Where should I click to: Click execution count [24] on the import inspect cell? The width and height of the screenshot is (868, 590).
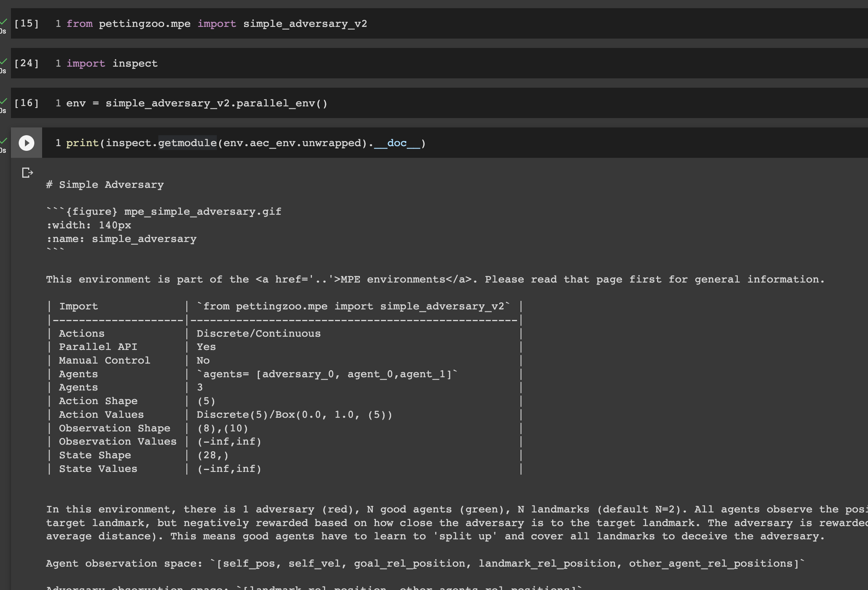tap(26, 63)
